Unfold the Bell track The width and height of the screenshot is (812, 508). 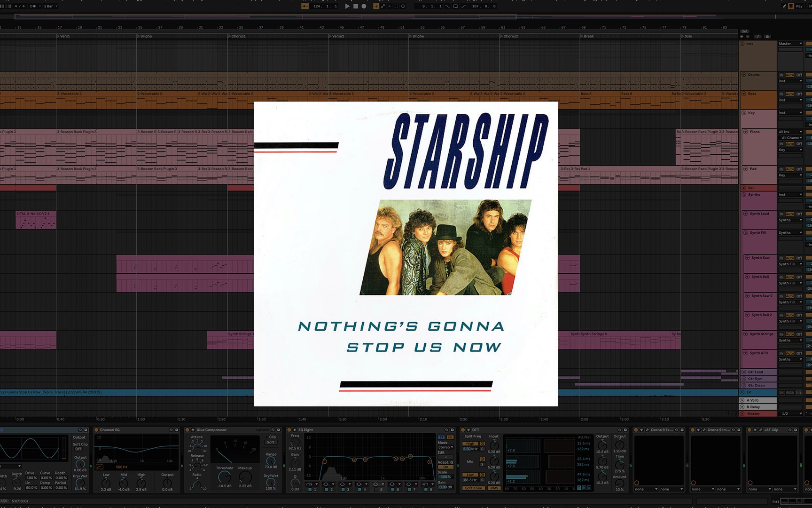[x=744, y=188]
